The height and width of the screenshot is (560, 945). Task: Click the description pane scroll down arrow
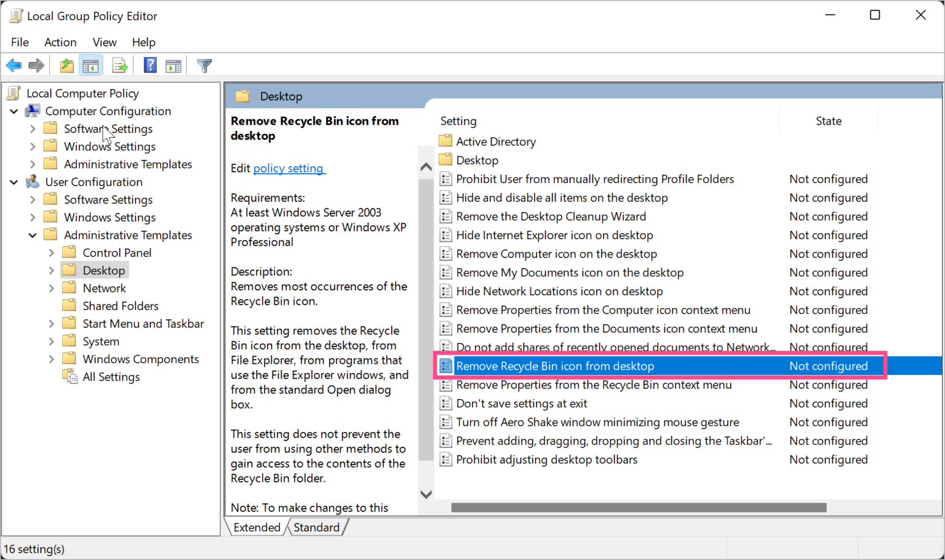426,494
